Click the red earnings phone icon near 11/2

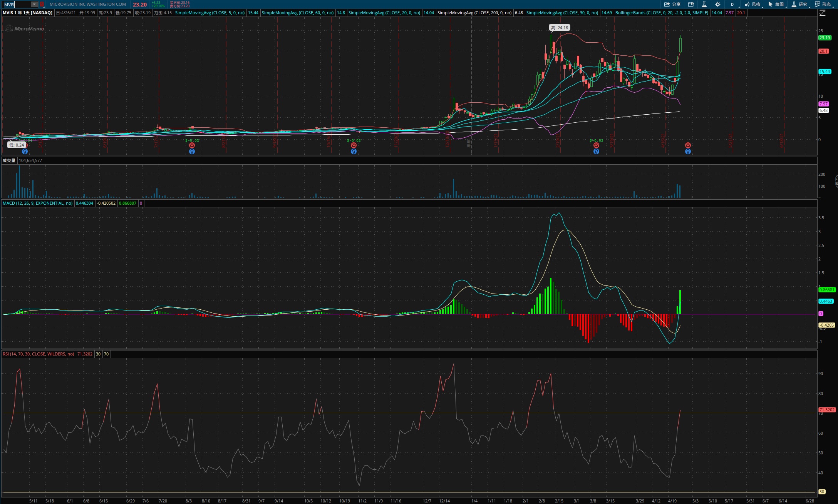tap(354, 145)
